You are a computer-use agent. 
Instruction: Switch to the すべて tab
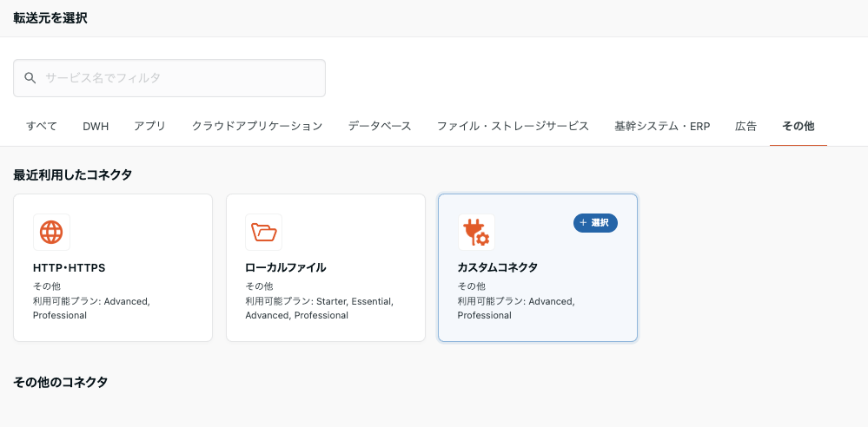(x=42, y=126)
